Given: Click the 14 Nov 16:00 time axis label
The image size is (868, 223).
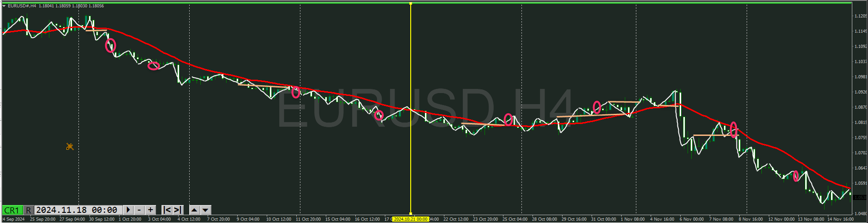Looking at the screenshot, I should coord(840,219).
